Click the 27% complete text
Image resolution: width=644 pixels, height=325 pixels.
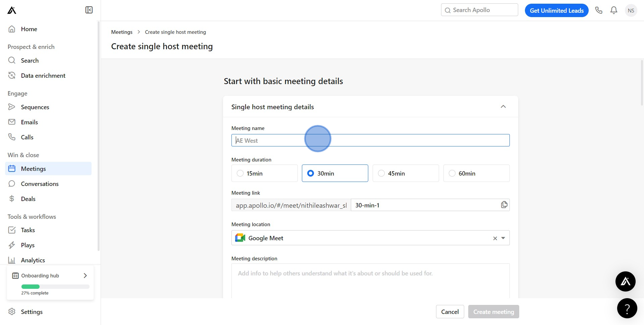(x=35, y=293)
